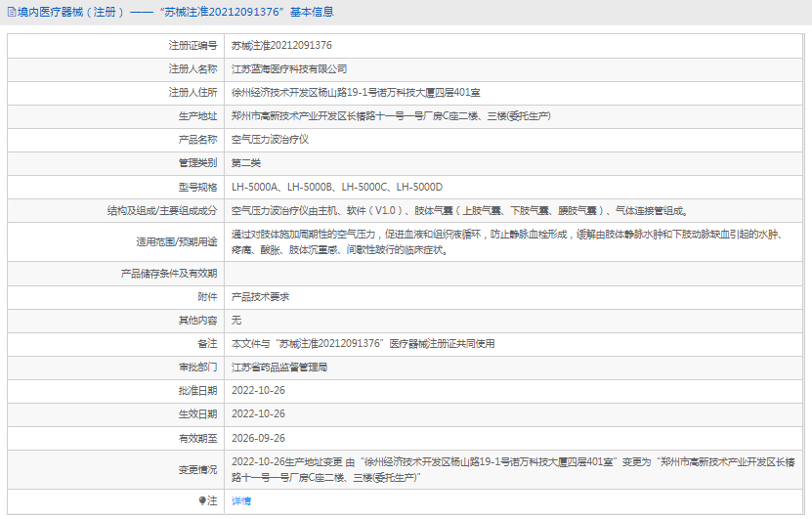Open the 详情 link
The image size is (812, 519).
(240, 500)
